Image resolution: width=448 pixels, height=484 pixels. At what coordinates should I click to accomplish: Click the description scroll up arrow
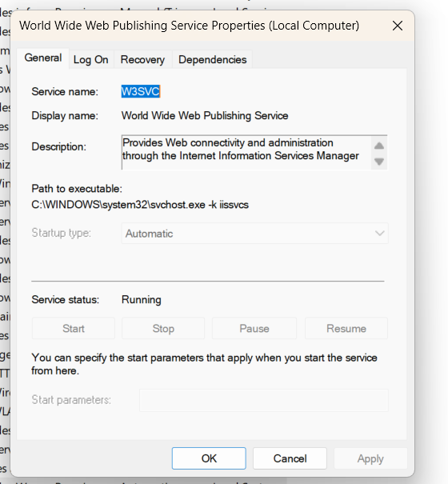point(379,146)
